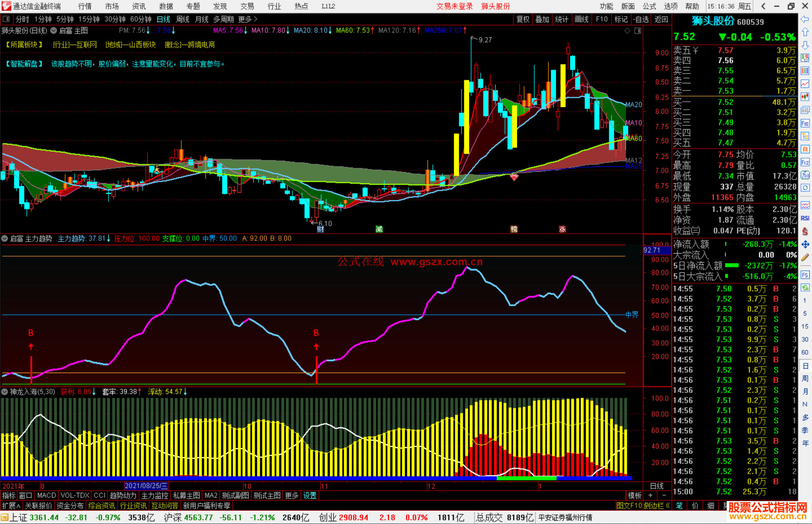812x524 pixels.
Task: Click the 交易未登录 login link
Action: [x=454, y=6]
